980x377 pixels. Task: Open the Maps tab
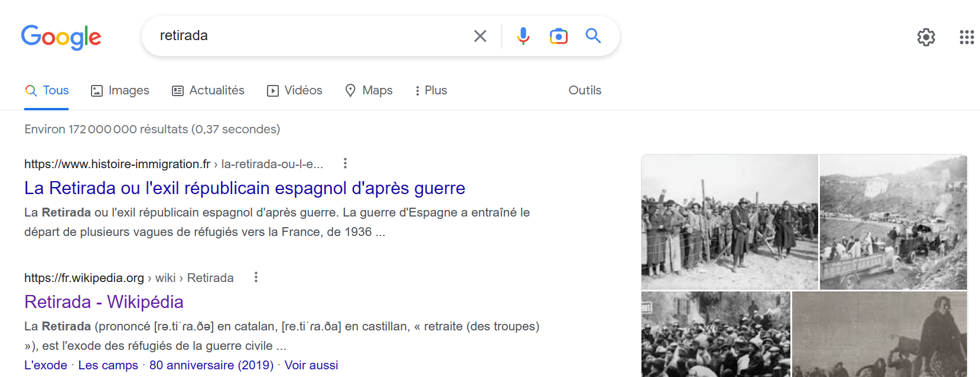tap(369, 90)
